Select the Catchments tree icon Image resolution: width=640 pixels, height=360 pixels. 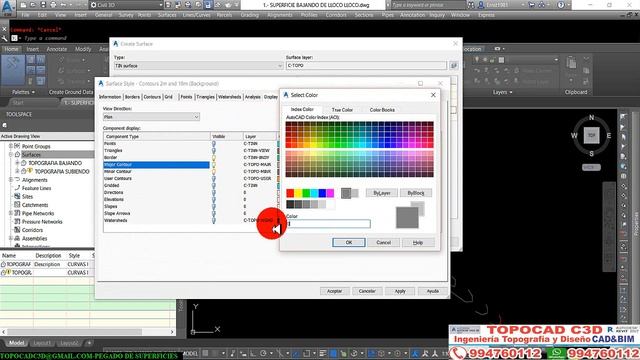click(x=17, y=205)
